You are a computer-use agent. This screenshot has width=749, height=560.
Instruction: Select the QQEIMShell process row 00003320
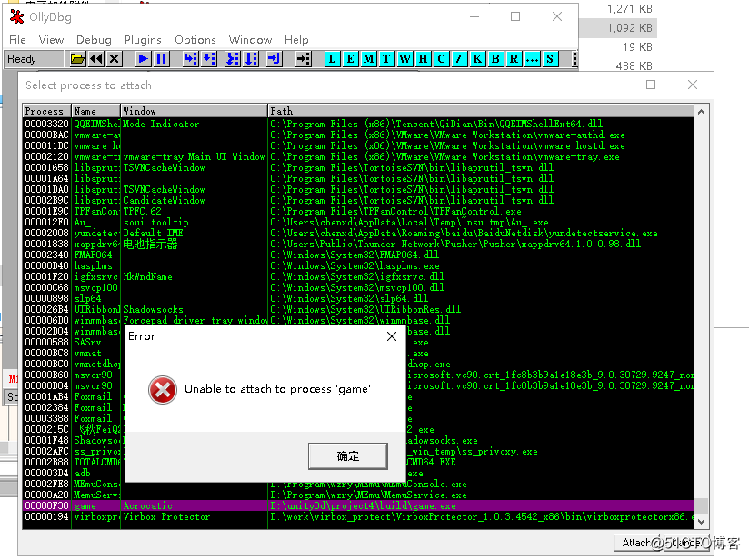click(x=358, y=124)
